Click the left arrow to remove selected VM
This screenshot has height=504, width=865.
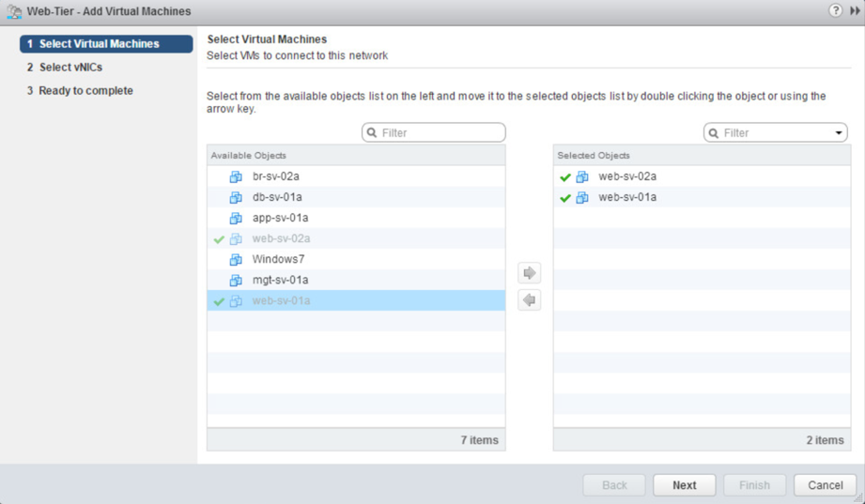(530, 300)
